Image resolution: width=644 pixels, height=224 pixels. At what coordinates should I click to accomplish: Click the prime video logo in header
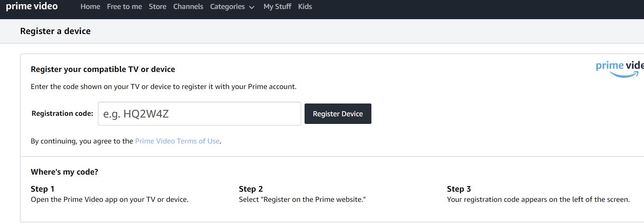click(x=32, y=6)
